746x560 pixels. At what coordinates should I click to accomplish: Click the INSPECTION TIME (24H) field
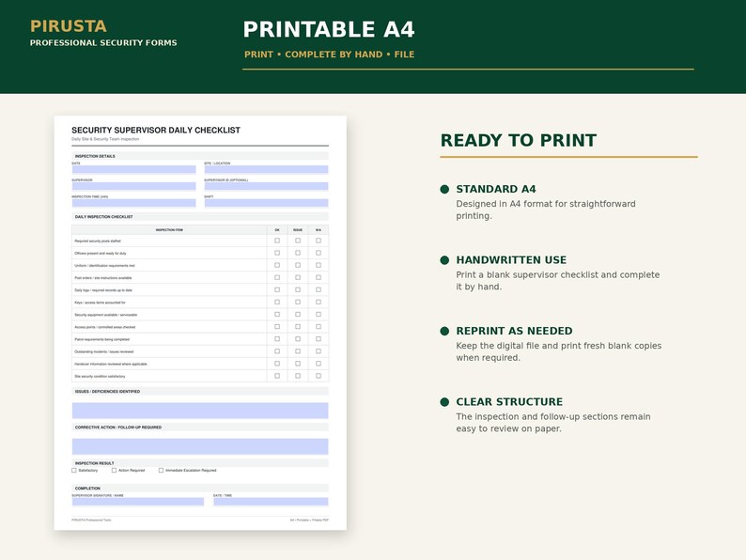(133, 203)
